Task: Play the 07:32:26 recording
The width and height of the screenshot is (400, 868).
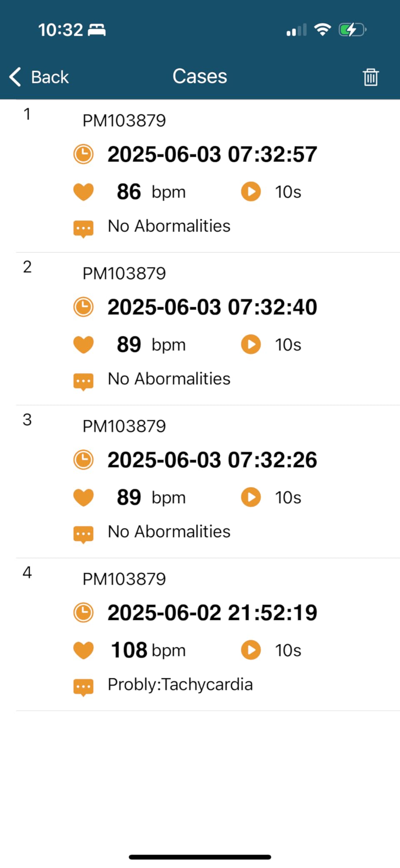Action: 251,497
